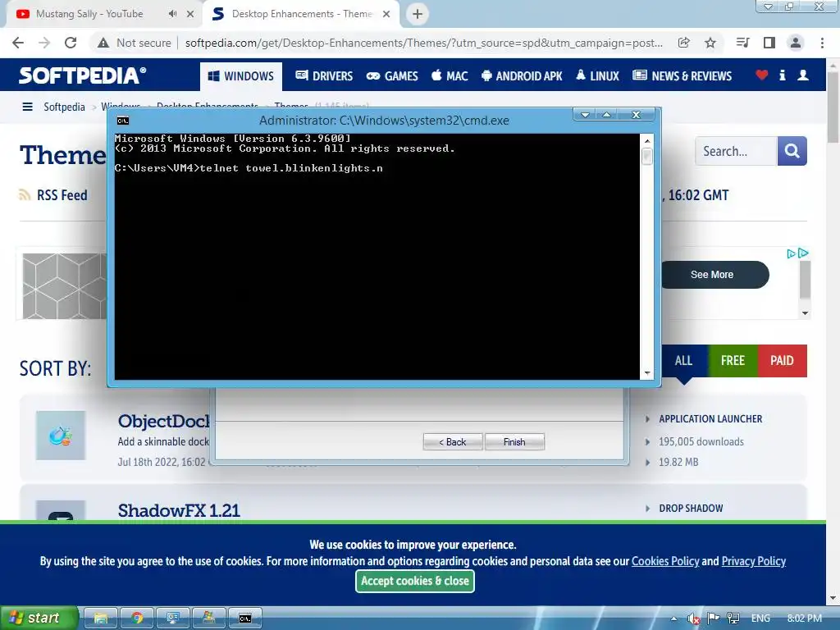Click the Softpedia logo
Viewport: 840px width, 630px height.
pyautogui.click(x=83, y=75)
